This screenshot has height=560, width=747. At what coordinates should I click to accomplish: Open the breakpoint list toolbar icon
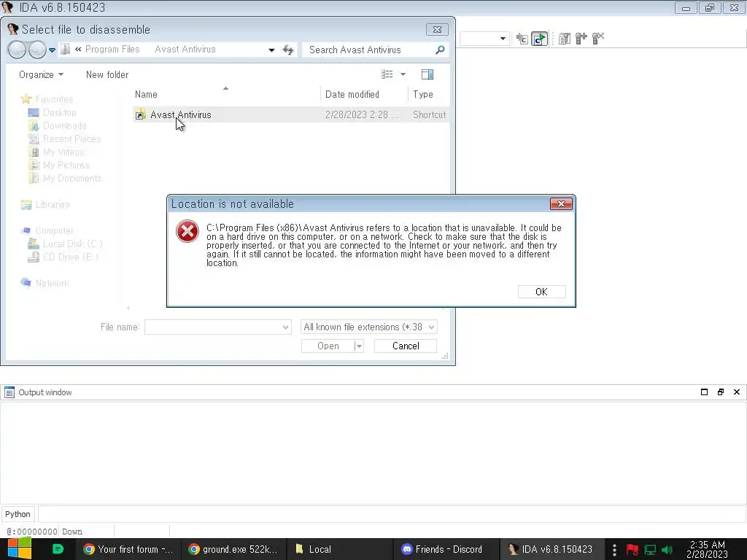click(x=565, y=39)
